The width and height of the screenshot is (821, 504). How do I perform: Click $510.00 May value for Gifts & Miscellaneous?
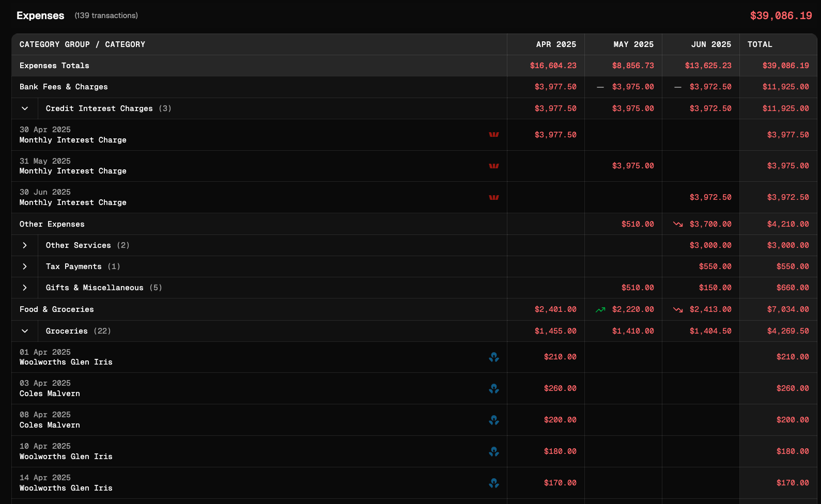pyautogui.click(x=638, y=288)
